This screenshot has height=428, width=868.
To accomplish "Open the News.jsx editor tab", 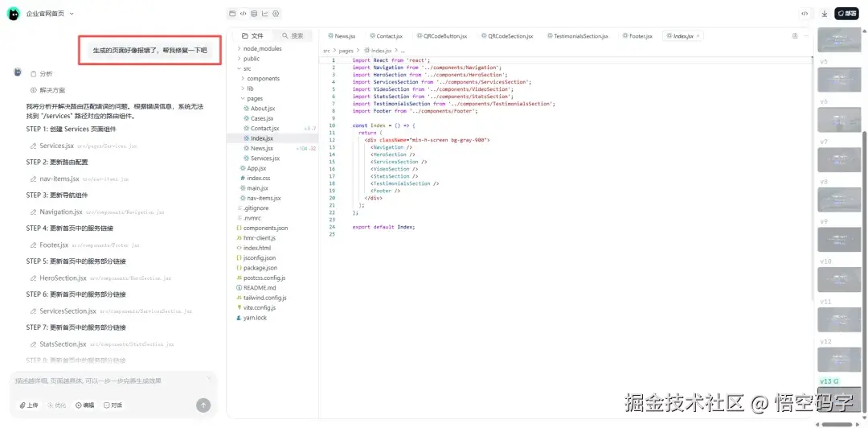I will coord(342,36).
